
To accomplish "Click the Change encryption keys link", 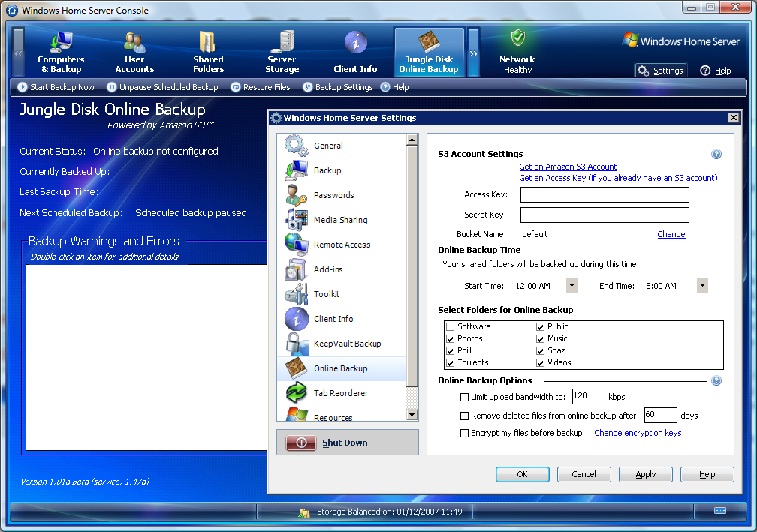I will (638, 433).
